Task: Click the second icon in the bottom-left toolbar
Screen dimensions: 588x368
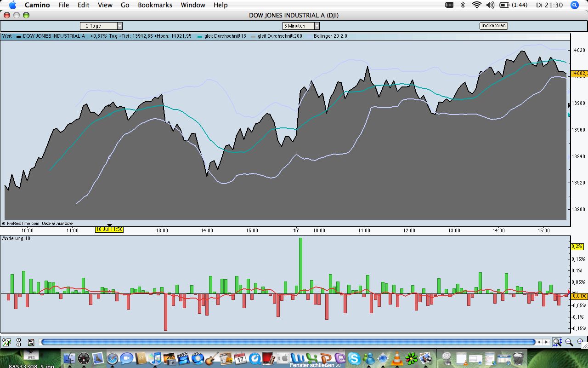Action: [19, 342]
